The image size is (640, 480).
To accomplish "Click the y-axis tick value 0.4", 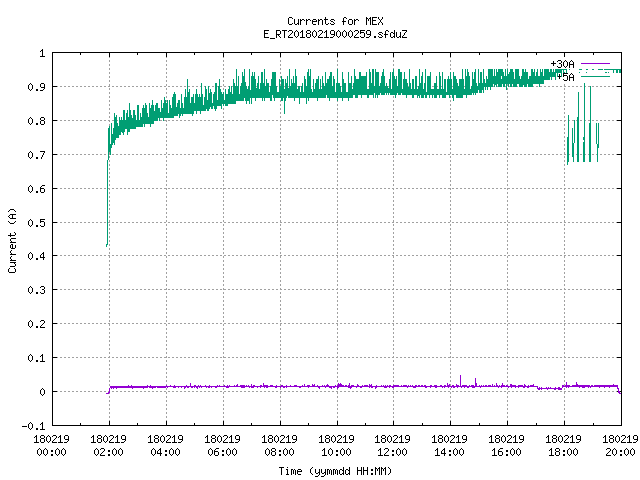I will (x=36, y=256).
